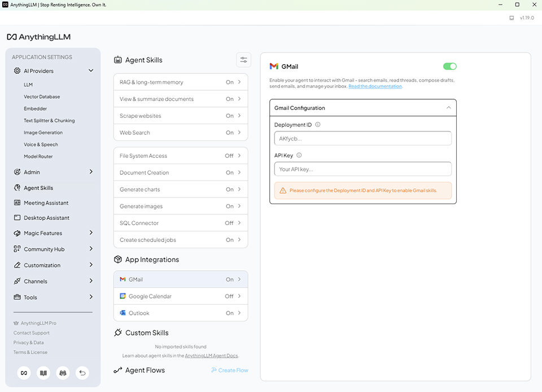Click the Custom Skills plug icon
542x392 pixels.
pyautogui.click(x=118, y=333)
